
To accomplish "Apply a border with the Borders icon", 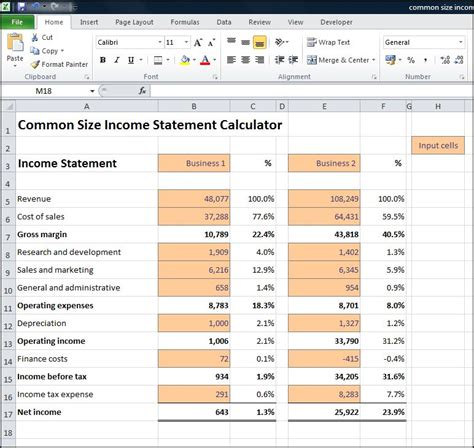I will [158, 60].
